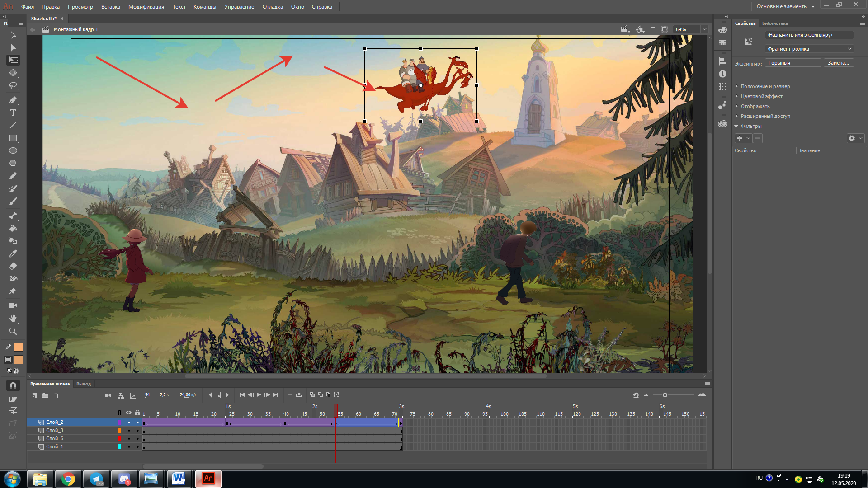
Task: Toggle Snap to Objects magnet
Action: (x=13, y=385)
